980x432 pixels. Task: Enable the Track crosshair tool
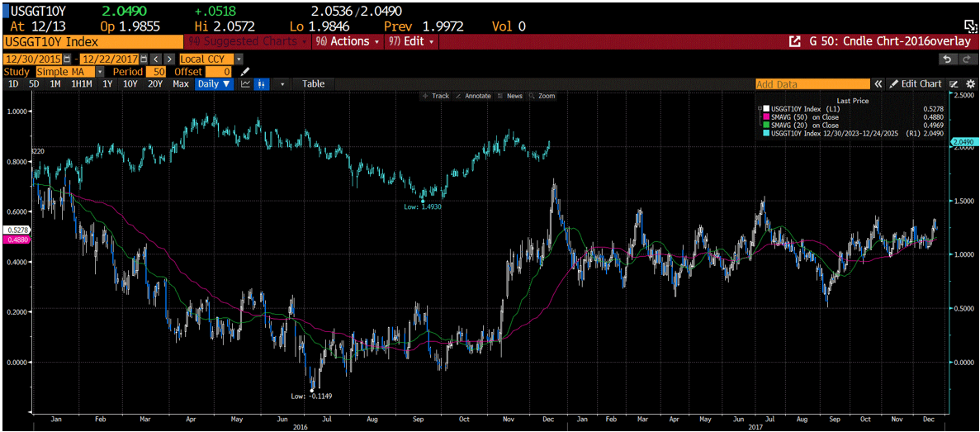pos(436,97)
